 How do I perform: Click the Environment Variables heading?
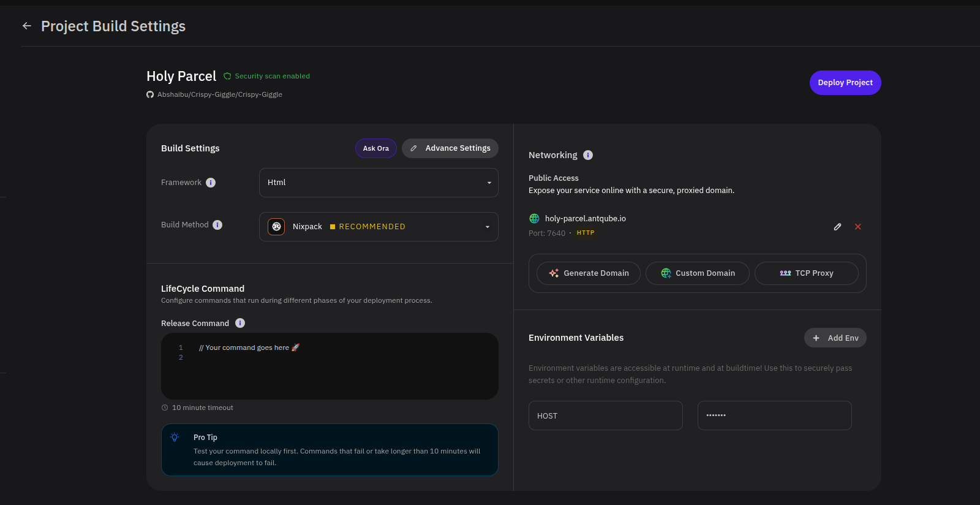pyautogui.click(x=576, y=338)
